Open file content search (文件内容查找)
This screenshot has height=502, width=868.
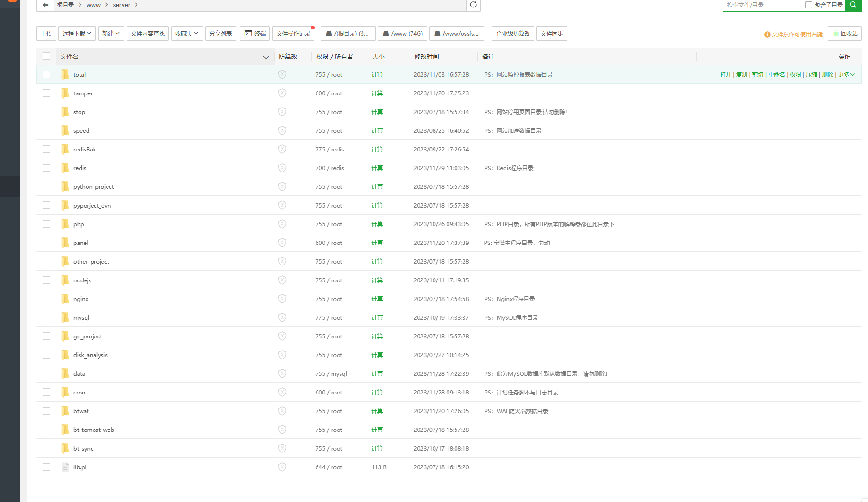(x=148, y=33)
